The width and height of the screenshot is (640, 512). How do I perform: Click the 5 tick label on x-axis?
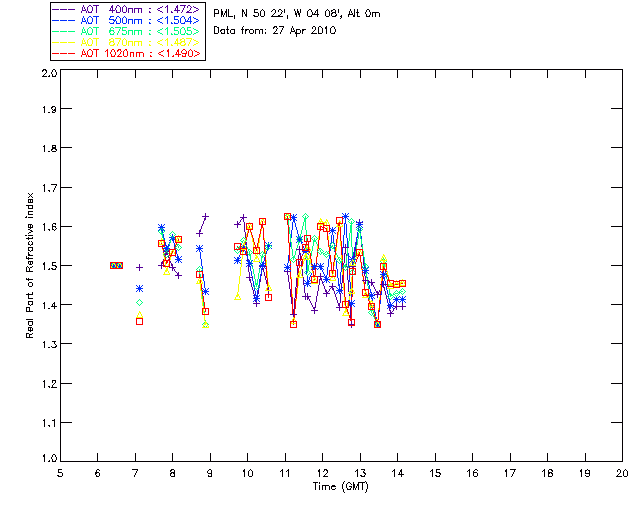coord(60,474)
